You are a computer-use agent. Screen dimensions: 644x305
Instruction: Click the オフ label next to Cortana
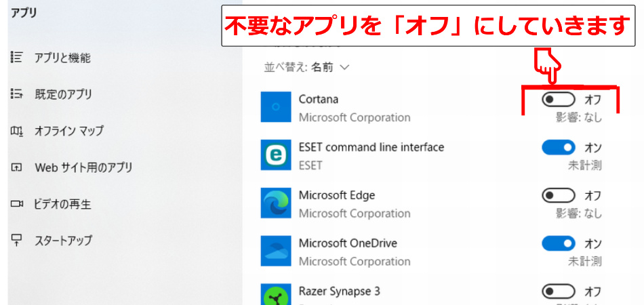(592, 100)
